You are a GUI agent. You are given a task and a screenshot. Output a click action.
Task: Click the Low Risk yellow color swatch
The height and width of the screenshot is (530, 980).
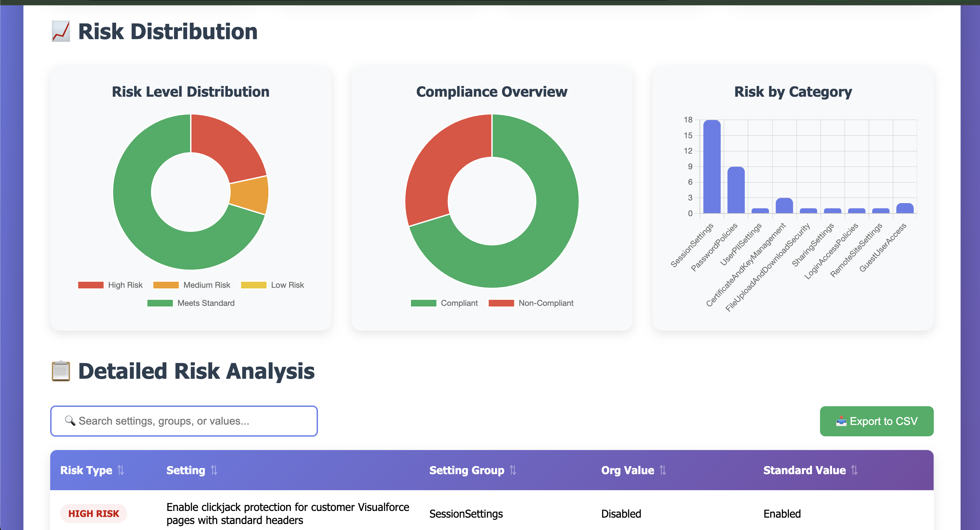tap(253, 285)
